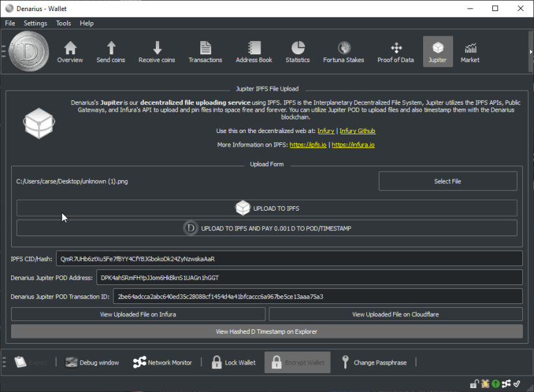Click Export clipboard icon in bottom toolbar
The height and width of the screenshot is (392, 534).
(20, 362)
